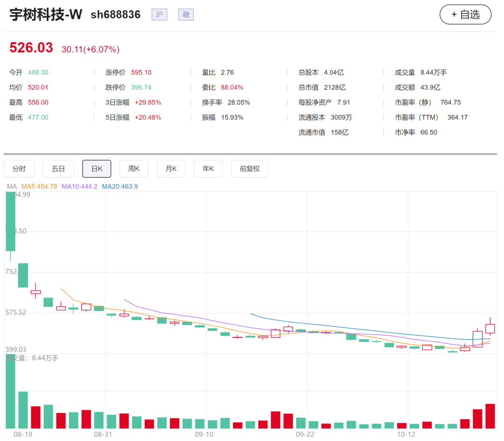Click the price change 30.11(+6.07%)
This screenshot has height=441, width=504.
point(91,49)
